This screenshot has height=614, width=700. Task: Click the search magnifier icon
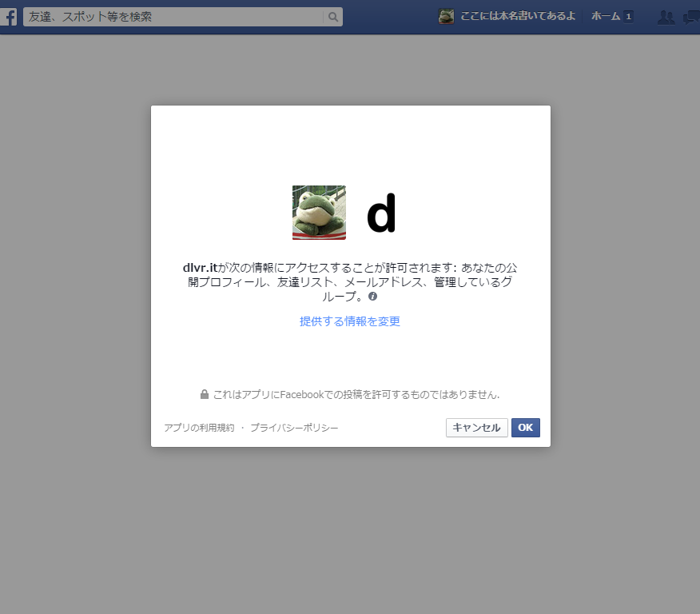pos(333,17)
